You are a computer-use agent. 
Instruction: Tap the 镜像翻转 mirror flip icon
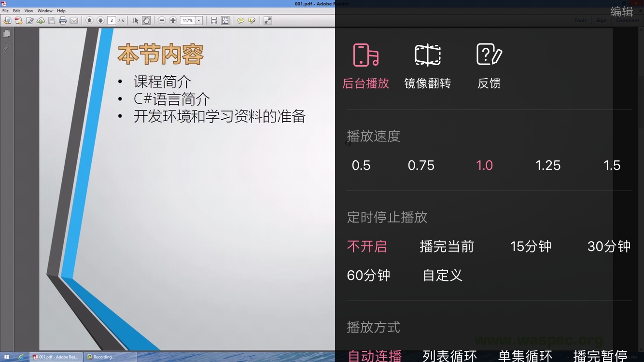[x=428, y=55]
